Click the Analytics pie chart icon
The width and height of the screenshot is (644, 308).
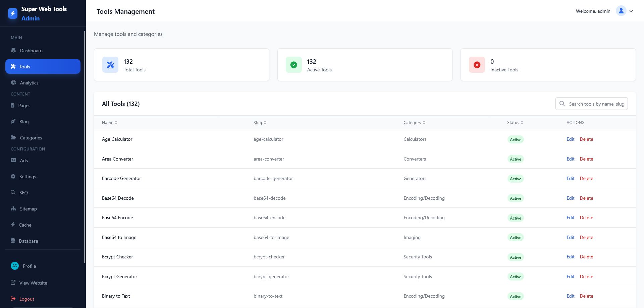(x=13, y=82)
